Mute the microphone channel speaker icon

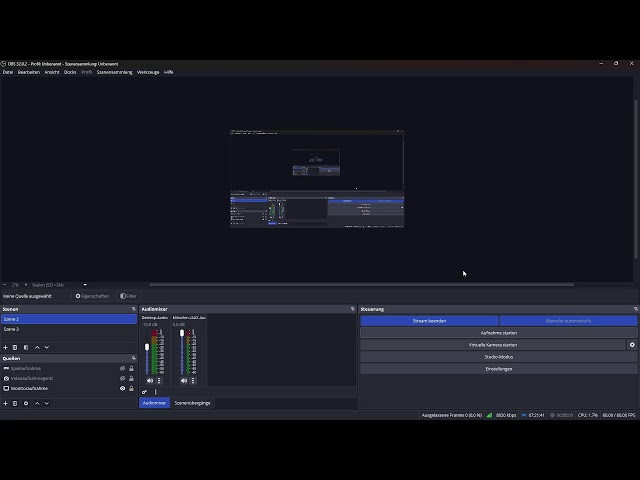[x=184, y=380]
